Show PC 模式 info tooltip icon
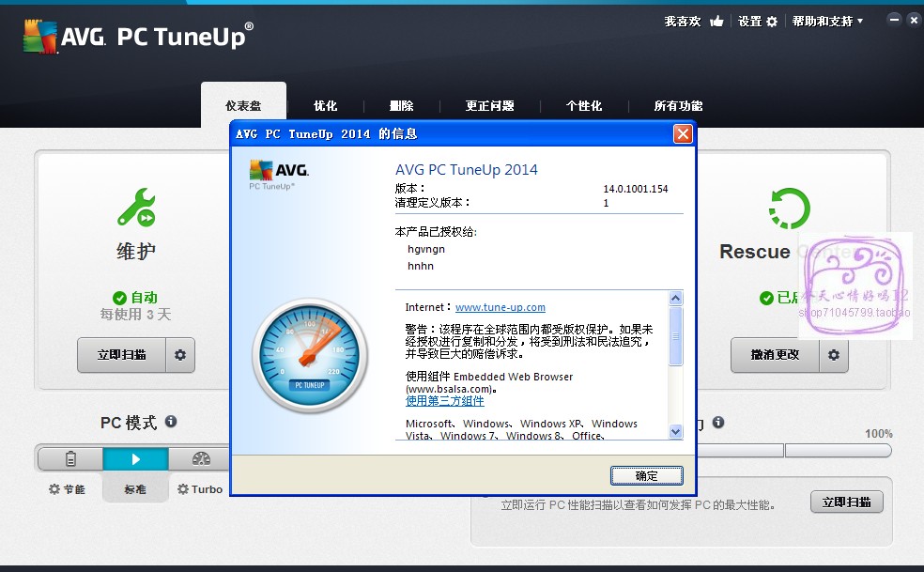 click(171, 422)
